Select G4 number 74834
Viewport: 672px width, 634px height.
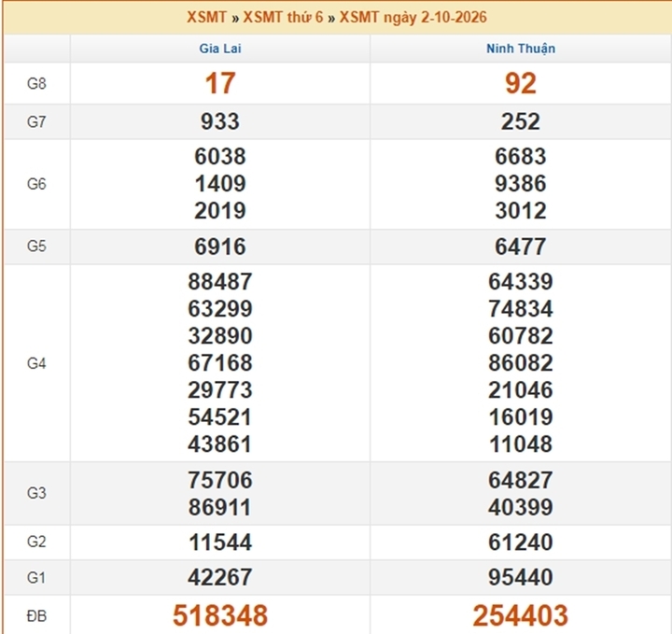tap(521, 309)
